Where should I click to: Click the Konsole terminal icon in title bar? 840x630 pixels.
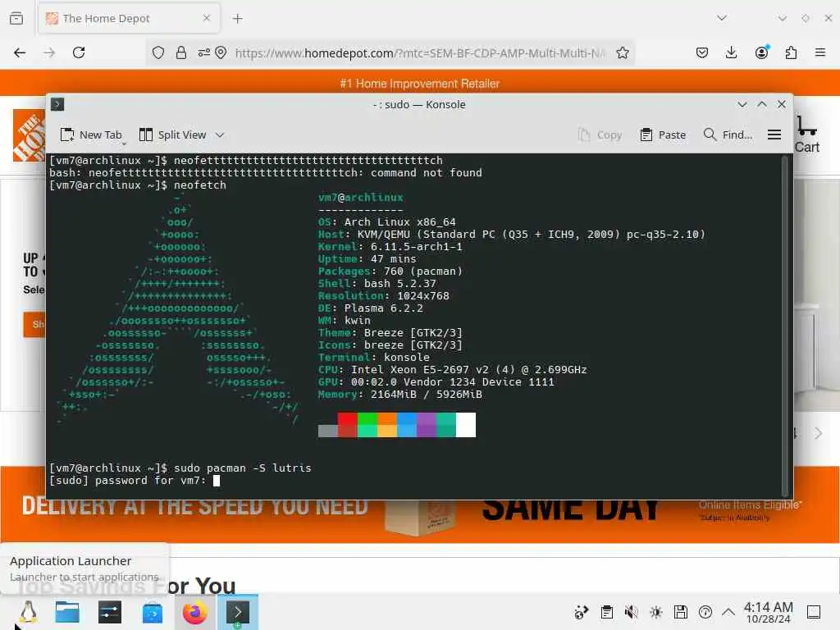click(x=57, y=104)
